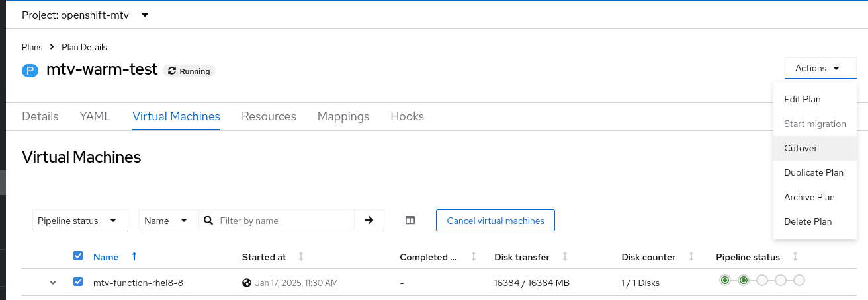This screenshot has height=300, width=868.
Task: Expand the mtv-function-rhel8-8 row details
Action: (52, 283)
